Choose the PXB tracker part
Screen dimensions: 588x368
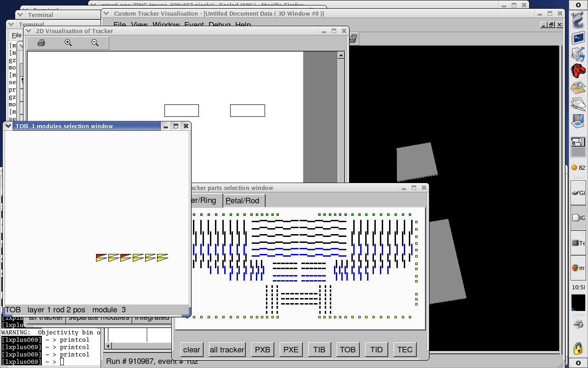pyautogui.click(x=262, y=350)
